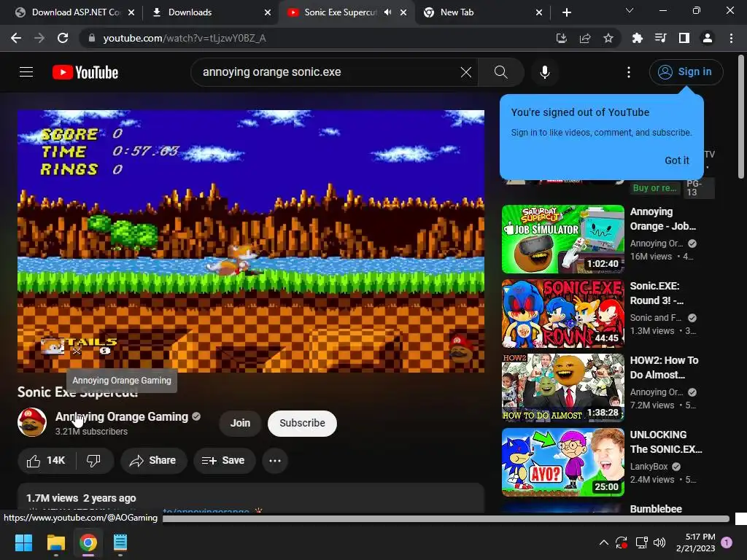Dismiss popup with Got it

(676, 160)
